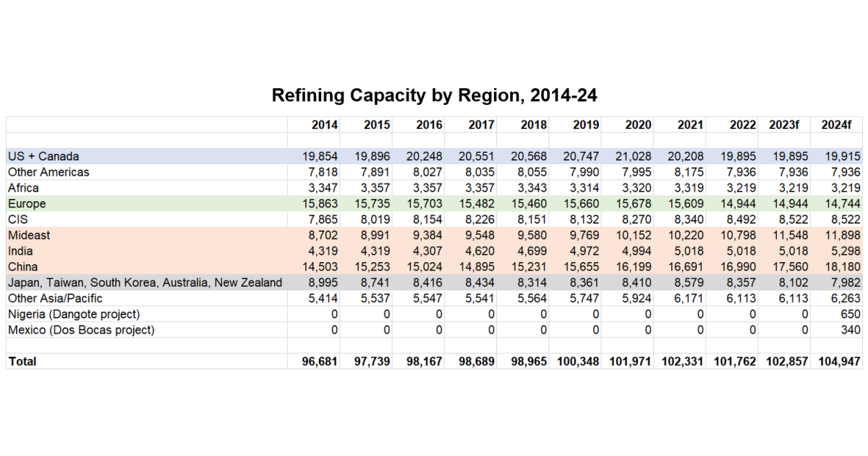Select the Mideast 2024f value 11,898
The width and height of the screenshot is (868, 456).
[843, 235]
